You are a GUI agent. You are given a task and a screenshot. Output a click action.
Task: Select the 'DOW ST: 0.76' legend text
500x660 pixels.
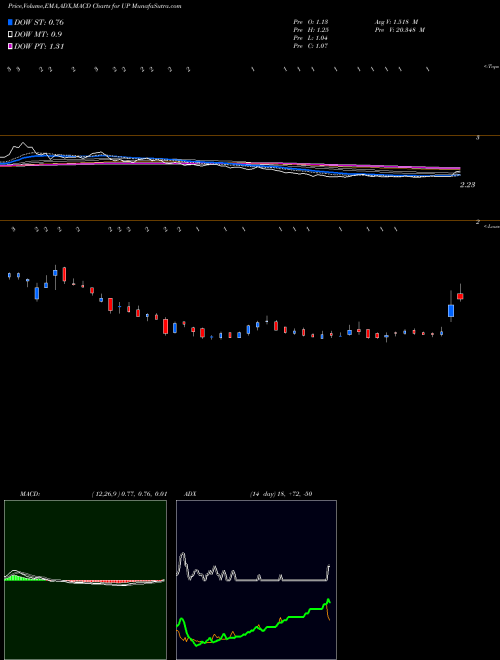(39, 22)
